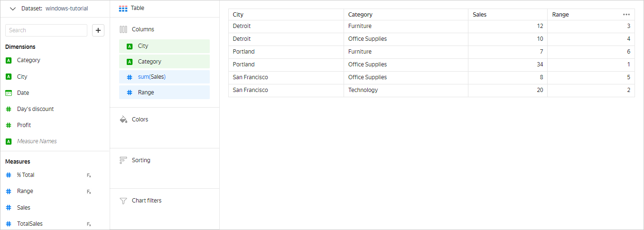Screen dimensions: 644x230
Task: Click the City column header in the table
Action: 238,15
